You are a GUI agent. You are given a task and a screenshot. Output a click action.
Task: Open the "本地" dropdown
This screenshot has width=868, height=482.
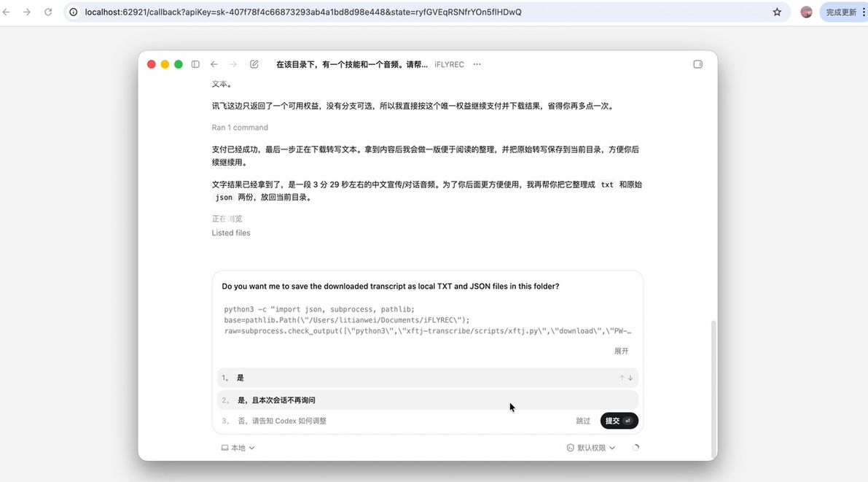point(238,448)
